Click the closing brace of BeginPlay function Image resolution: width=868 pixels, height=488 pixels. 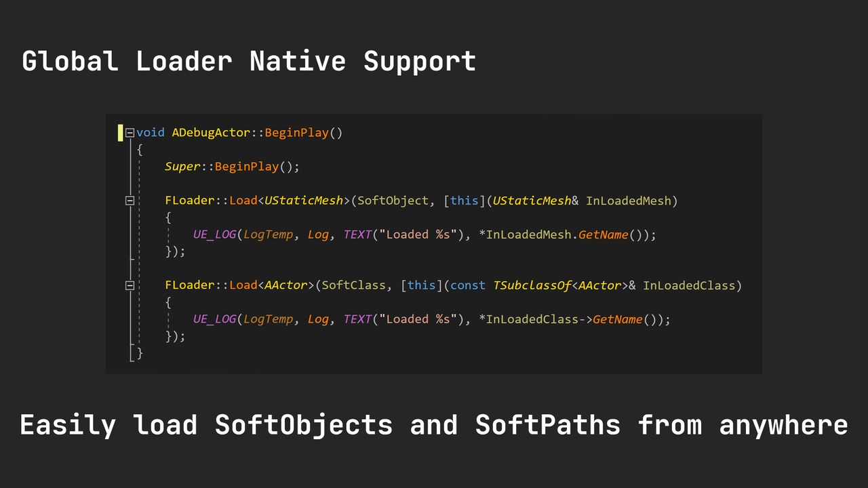click(140, 353)
